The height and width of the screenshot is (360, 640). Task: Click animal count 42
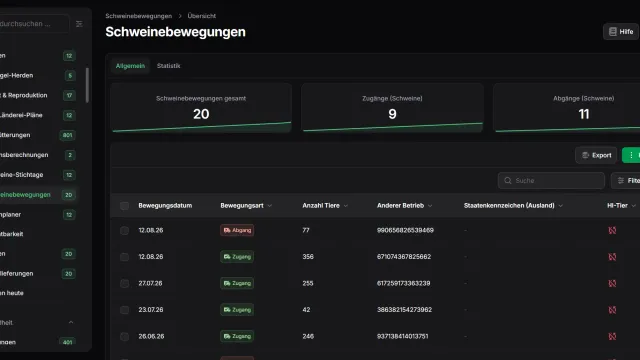306,310
